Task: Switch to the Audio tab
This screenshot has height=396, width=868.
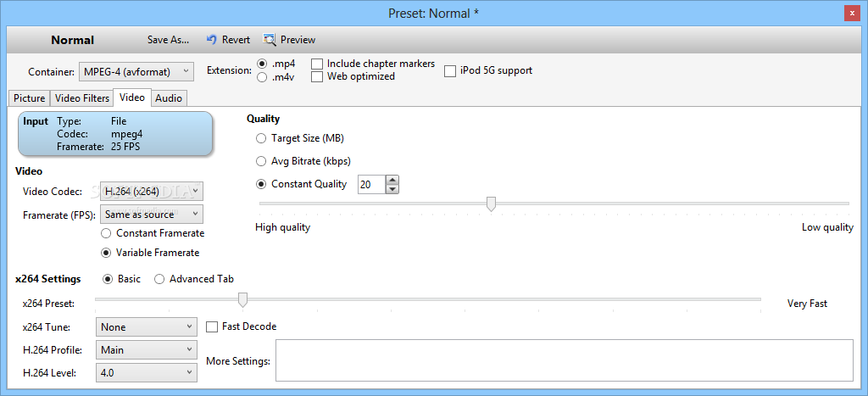Action: [169, 98]
